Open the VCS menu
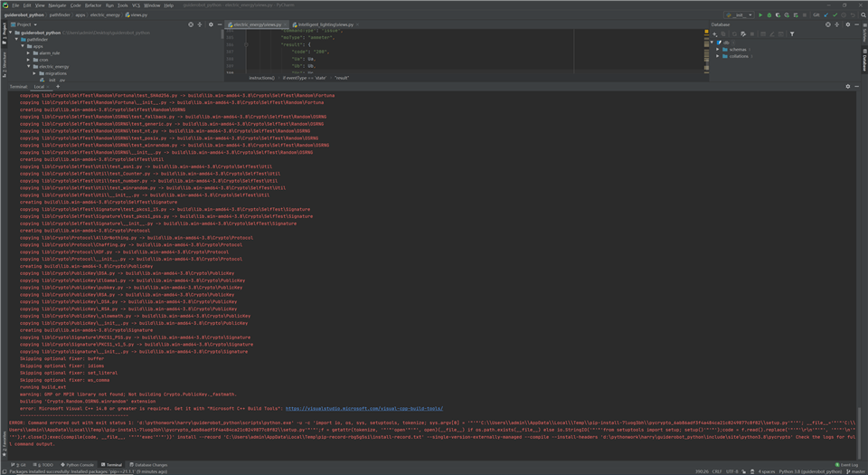Viewport: 868px width, 475px height. [x=136, y=5]
